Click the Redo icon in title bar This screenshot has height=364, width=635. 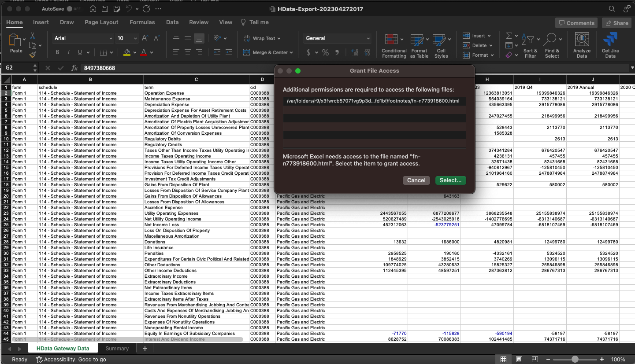click(x=146, y=9)
